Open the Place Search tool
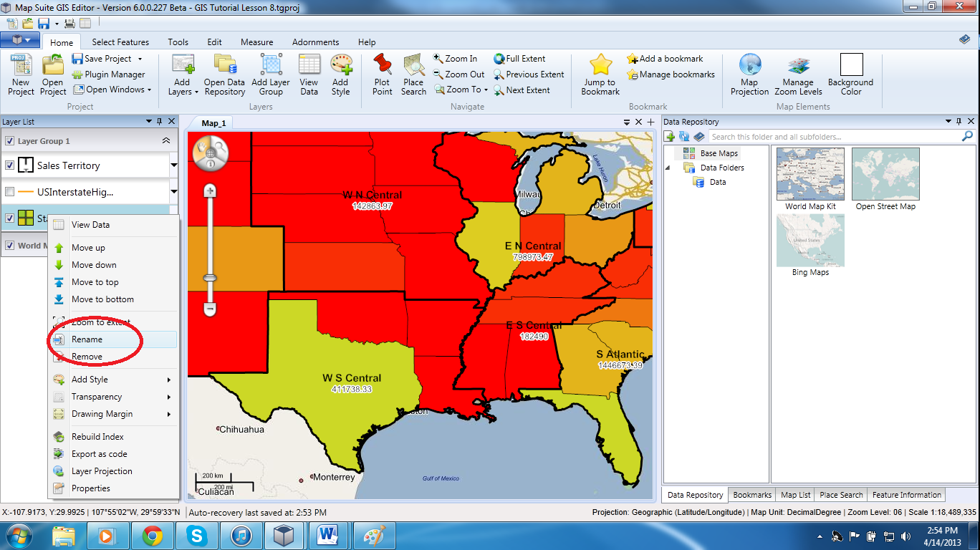Image resolution: width=980 pixels, height=550 pixels. tap(413, 74)
